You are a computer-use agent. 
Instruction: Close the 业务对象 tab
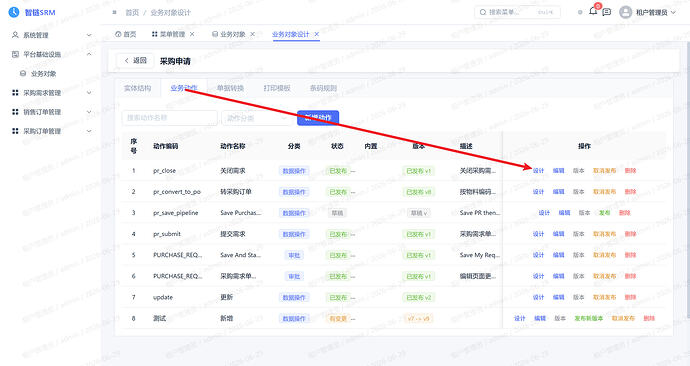(253, 34)
